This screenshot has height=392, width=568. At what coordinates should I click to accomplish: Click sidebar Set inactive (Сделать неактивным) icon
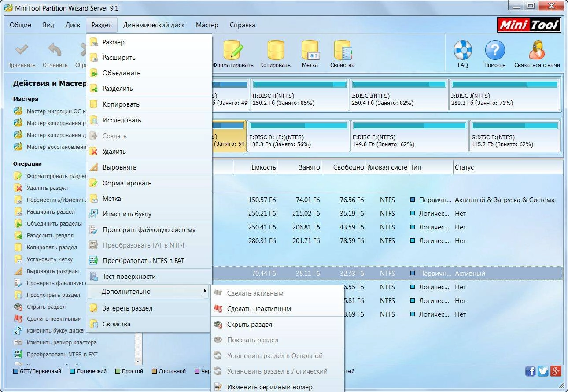pyautogui.click(x=18, y=318)
